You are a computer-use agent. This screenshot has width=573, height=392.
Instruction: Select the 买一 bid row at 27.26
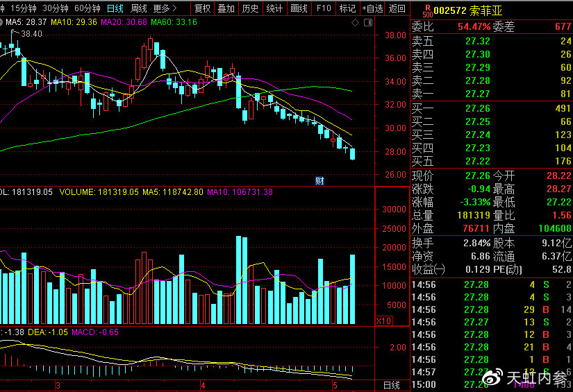(x=491, y=108)
